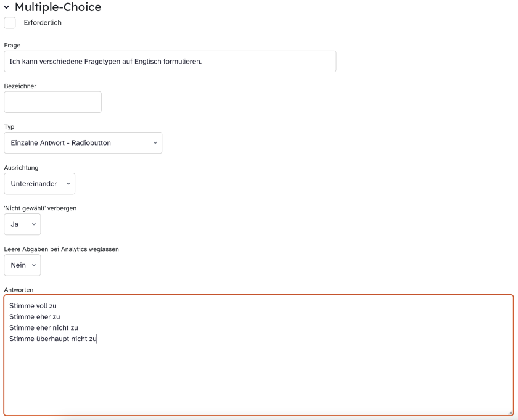Enable the Erforderlich checkbox
Image resolution: width=518 pixels, height=420 pixels.
[x=10, y=23]
